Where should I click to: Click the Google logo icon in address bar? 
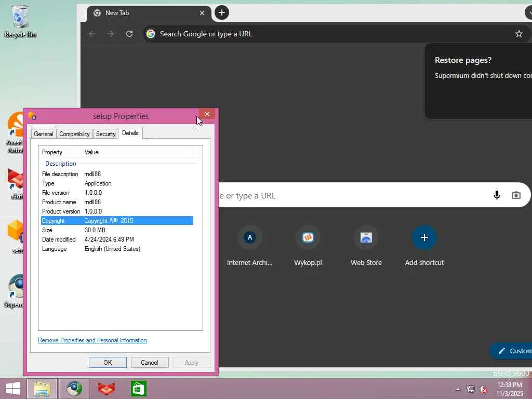tap(151, 34)
